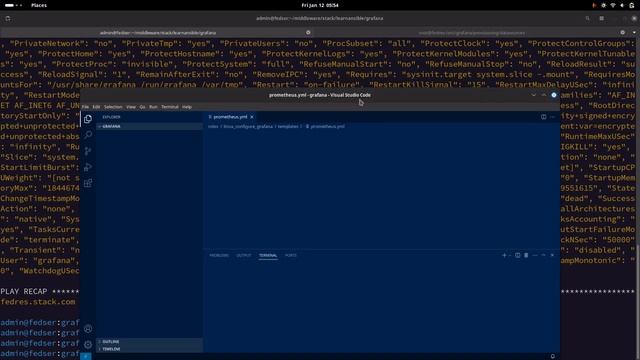Close the second terminal tab
Screen dimensions: 640x360
coord(622,33)
